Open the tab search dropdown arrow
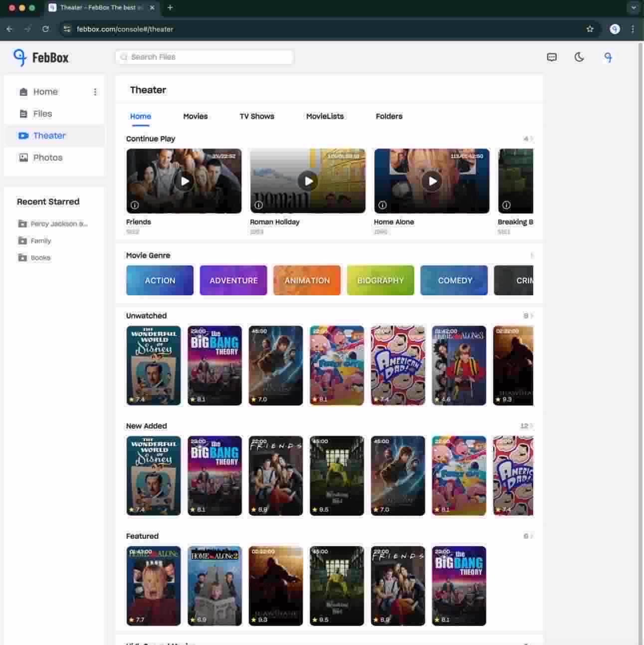The width and height of the screenshot is (644, 645). [634, 7]
